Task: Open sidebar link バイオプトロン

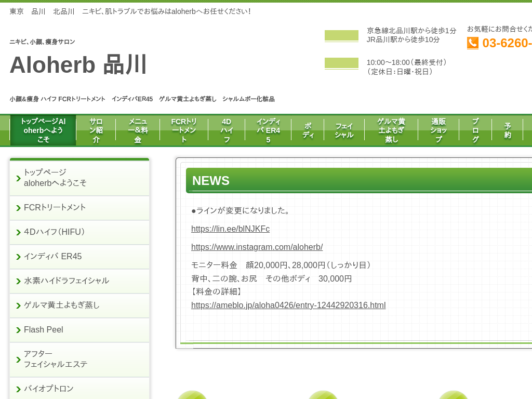Action: (x=79, y=389)
